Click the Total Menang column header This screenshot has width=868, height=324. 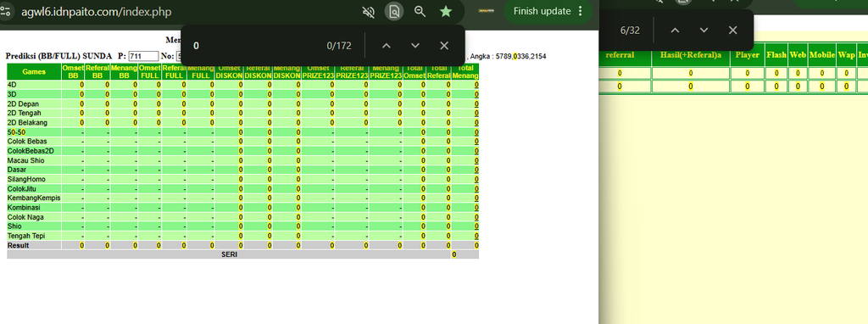pos(465,71)
